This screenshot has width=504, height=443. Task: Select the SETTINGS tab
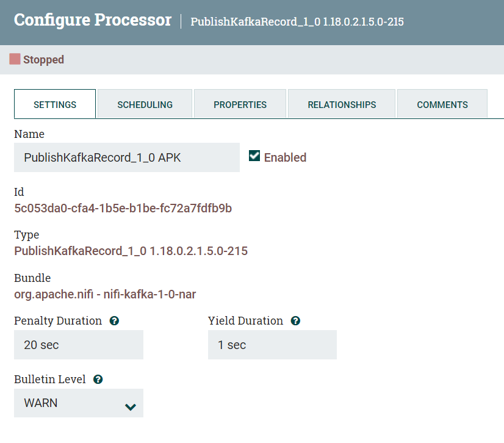(54, 104)
